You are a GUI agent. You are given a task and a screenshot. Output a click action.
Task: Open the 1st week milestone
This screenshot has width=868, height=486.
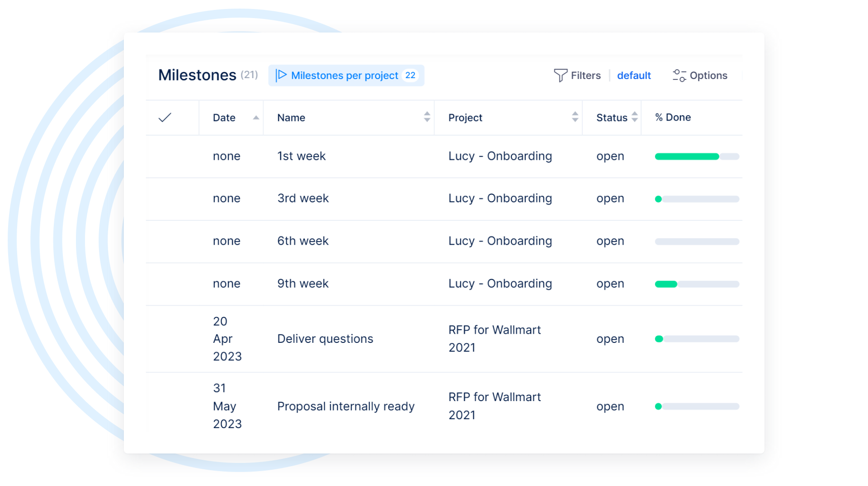click(301, 156)
